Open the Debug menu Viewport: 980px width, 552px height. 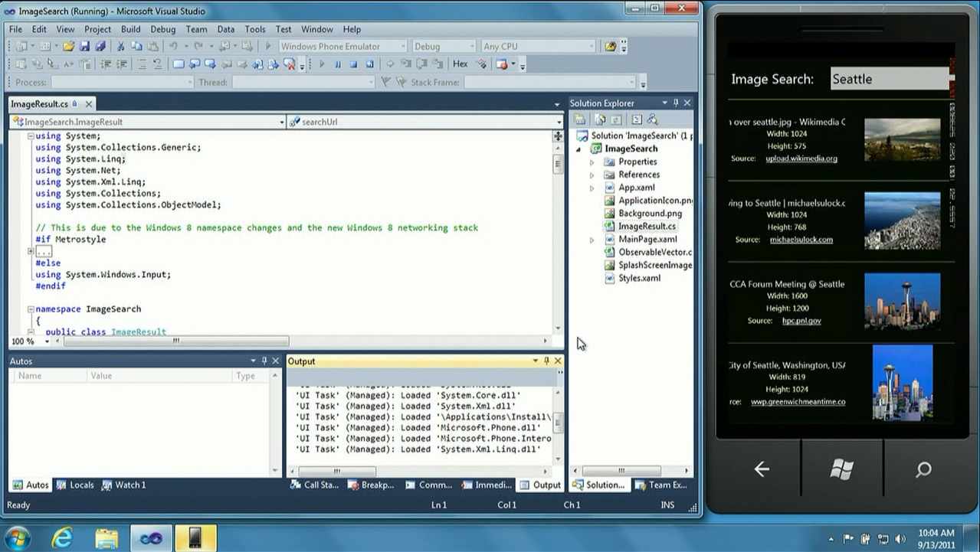click(x=162, y=29)
